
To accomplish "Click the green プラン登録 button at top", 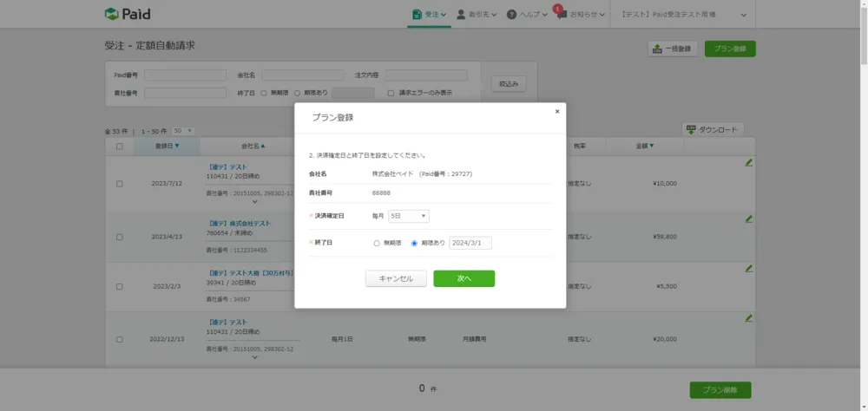I will [x=730, y=49].
